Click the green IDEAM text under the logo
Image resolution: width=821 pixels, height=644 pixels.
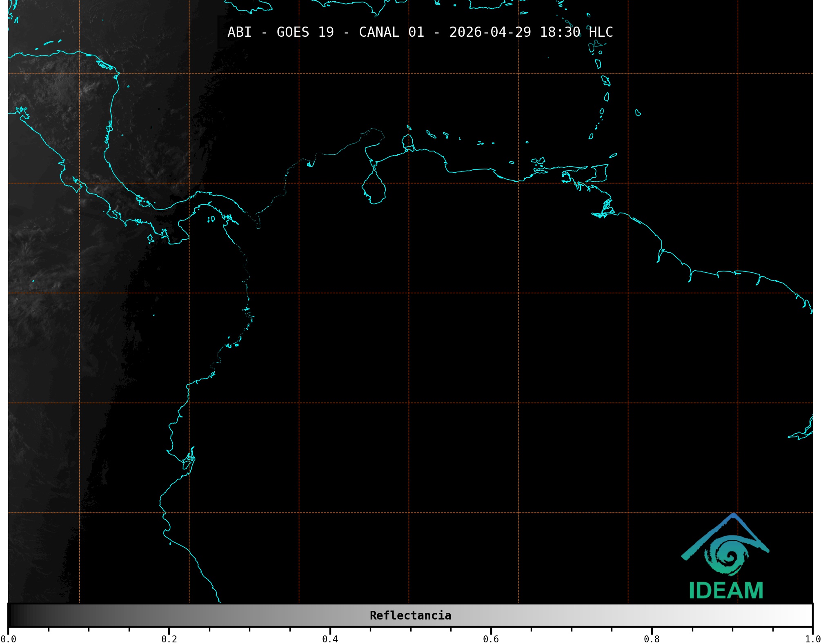726,591
